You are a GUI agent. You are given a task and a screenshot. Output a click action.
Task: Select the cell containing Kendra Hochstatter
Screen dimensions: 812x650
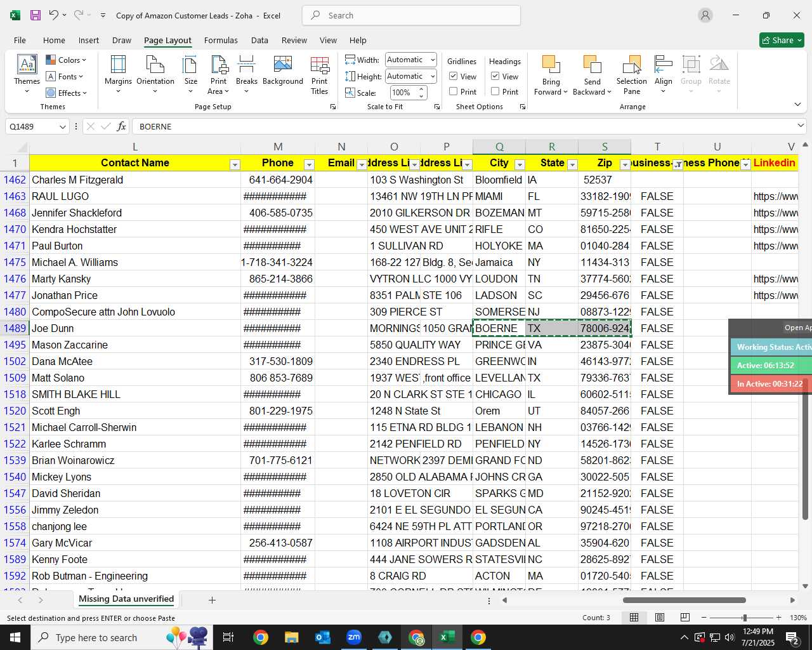135,229
